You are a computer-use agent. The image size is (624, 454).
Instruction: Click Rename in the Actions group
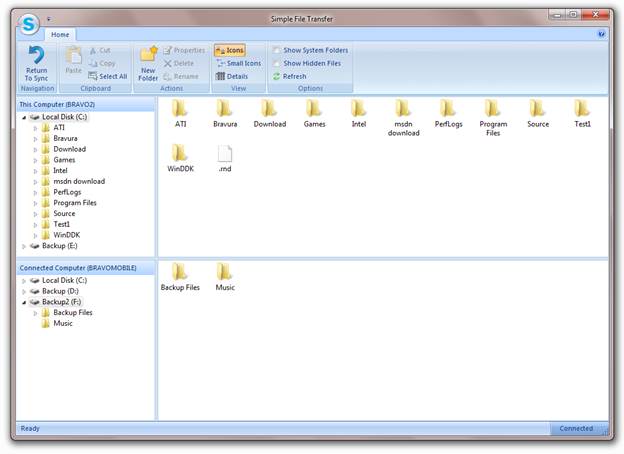pos(181,76)
